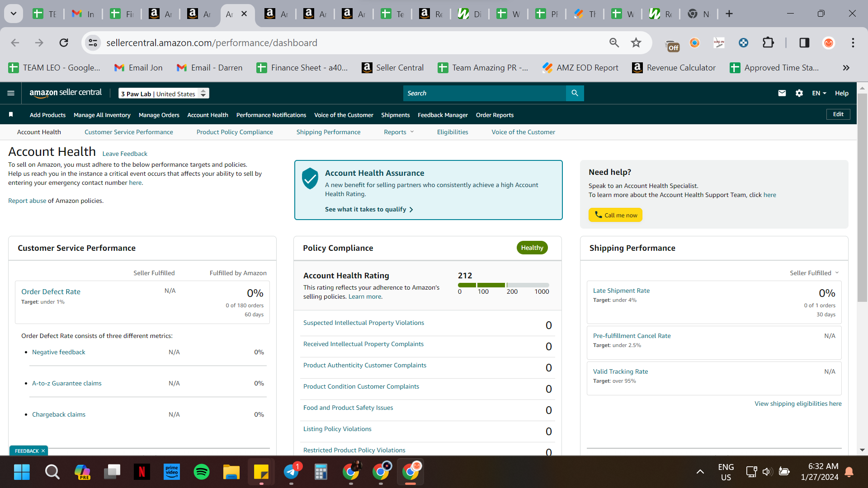Open Netflix from the taskbar

point(142,472)
